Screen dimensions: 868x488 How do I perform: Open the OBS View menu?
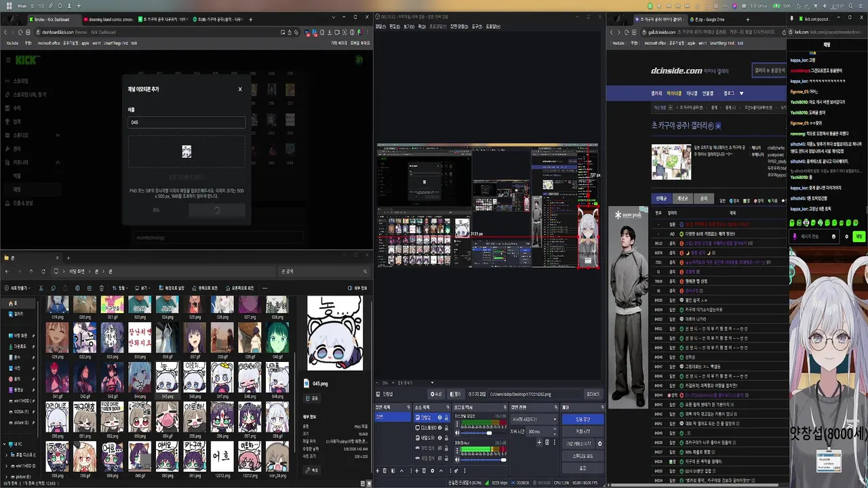pos(409,26)
